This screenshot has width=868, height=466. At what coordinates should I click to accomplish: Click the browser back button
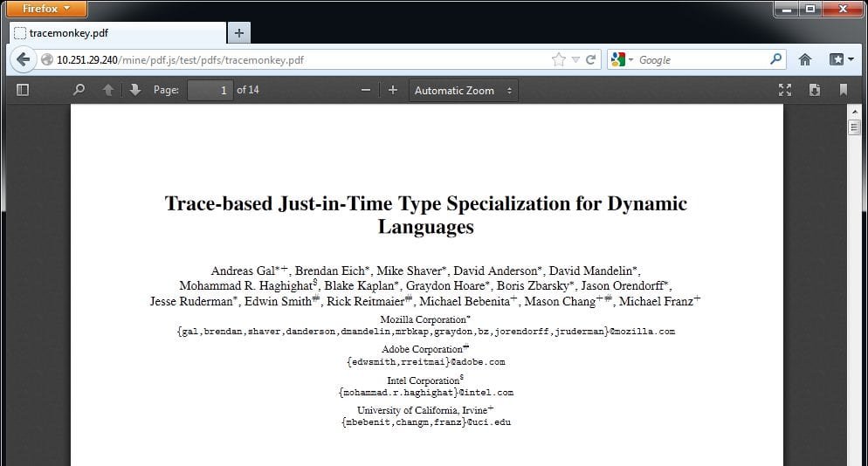pos(23,59)
